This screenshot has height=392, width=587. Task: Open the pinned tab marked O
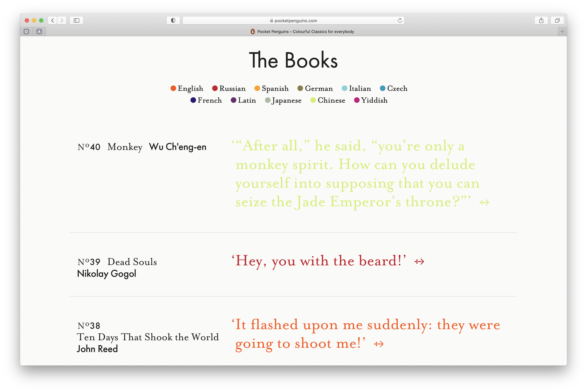pyautogui.click(x=26, y=32)
